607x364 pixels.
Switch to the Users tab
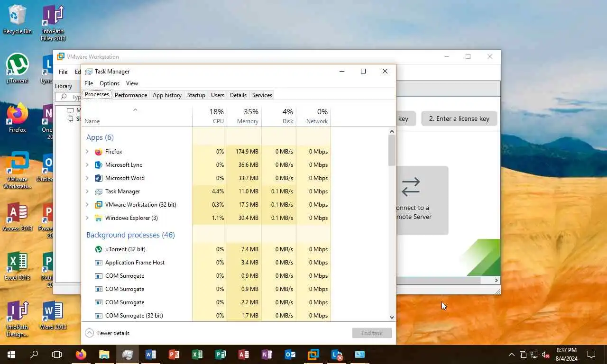[x=218, y=95]
